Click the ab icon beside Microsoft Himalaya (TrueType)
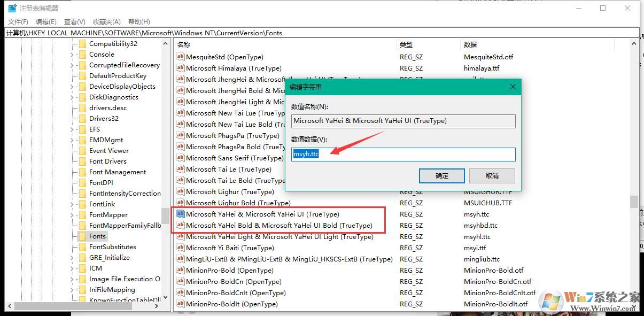 (x=180, y=68)
